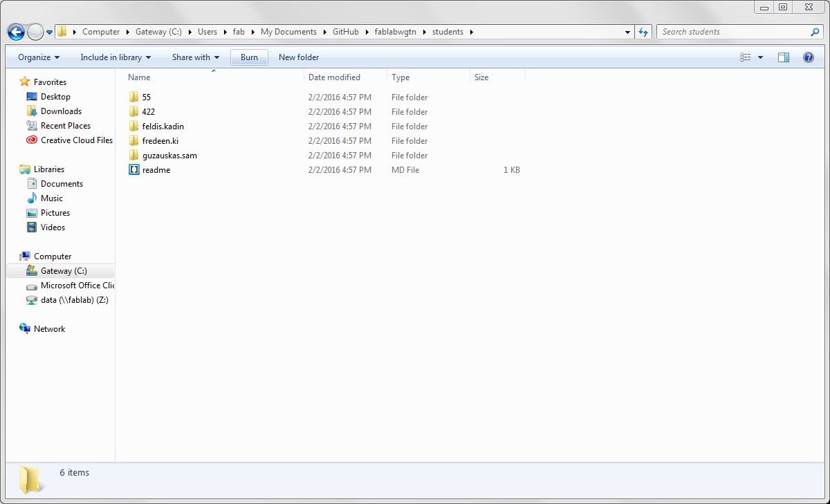Select the guzauskas.sam folder icon

(134, 156)
